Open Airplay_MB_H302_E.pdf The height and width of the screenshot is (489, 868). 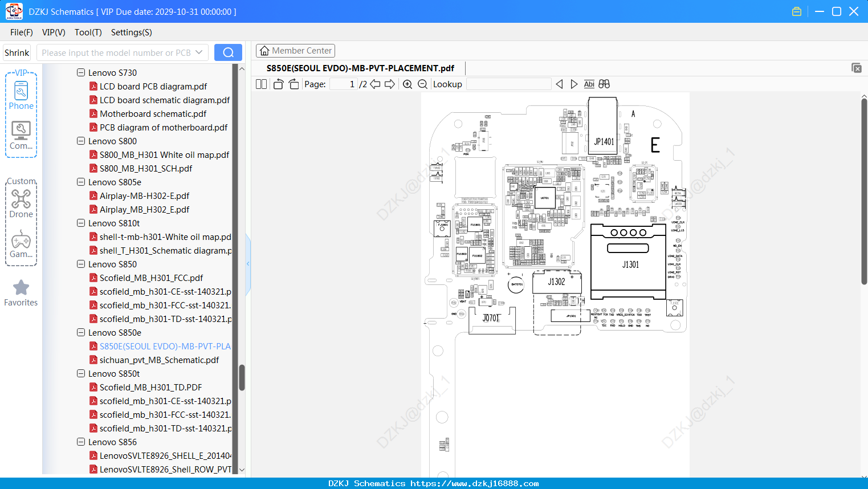144,210
